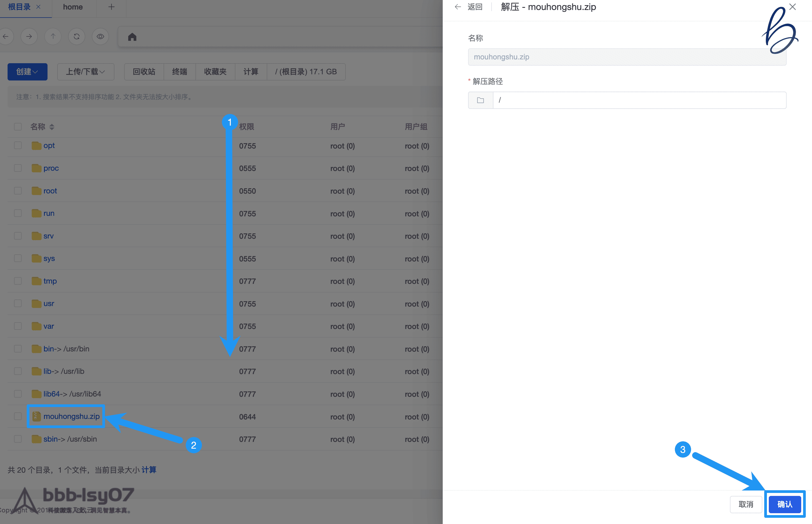
Task: Switch to the home tab
Action: pos(73,7)
